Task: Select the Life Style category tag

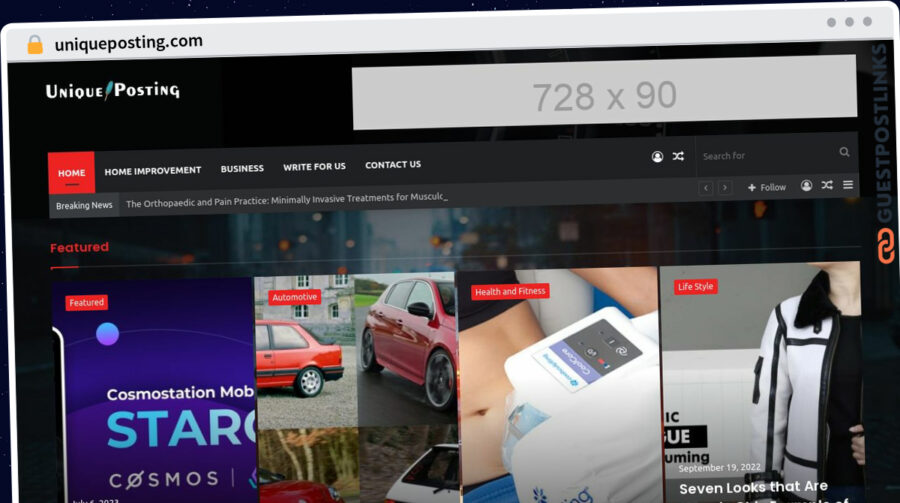Action: (x=695, y=287)
